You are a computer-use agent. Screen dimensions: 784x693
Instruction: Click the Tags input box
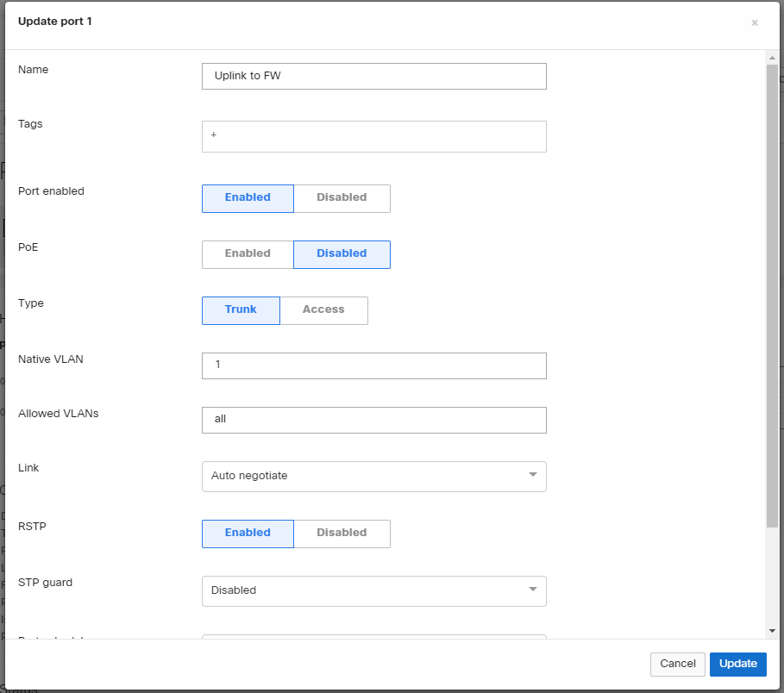(x=373, y=136)
